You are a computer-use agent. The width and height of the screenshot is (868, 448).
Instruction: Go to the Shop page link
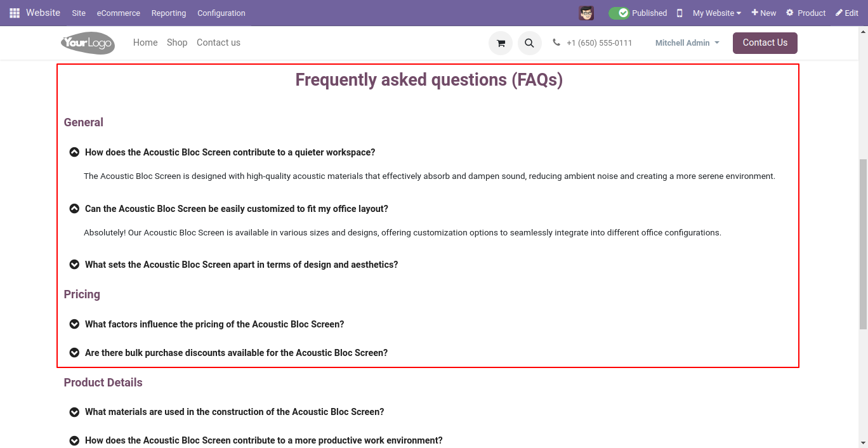point(177,43)
